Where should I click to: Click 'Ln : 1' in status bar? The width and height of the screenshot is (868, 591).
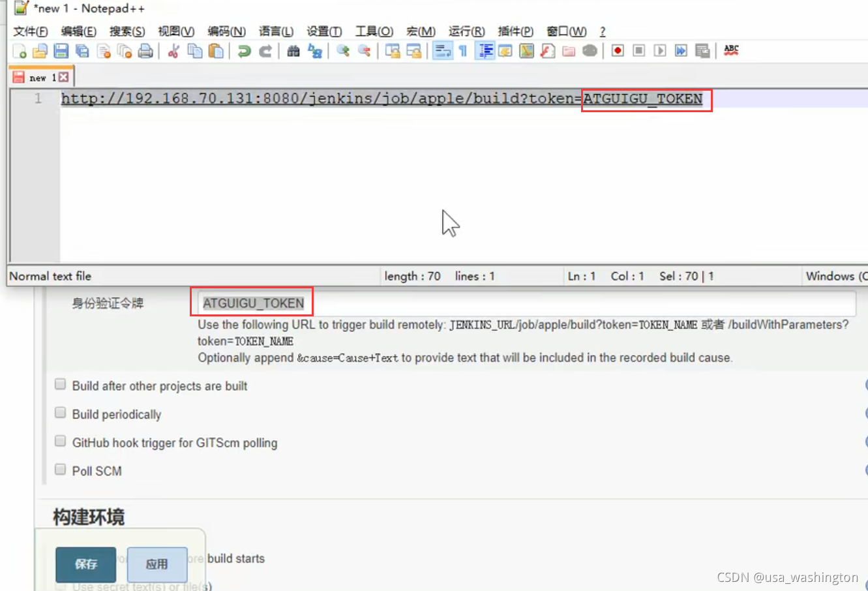(x=582, y=277)
